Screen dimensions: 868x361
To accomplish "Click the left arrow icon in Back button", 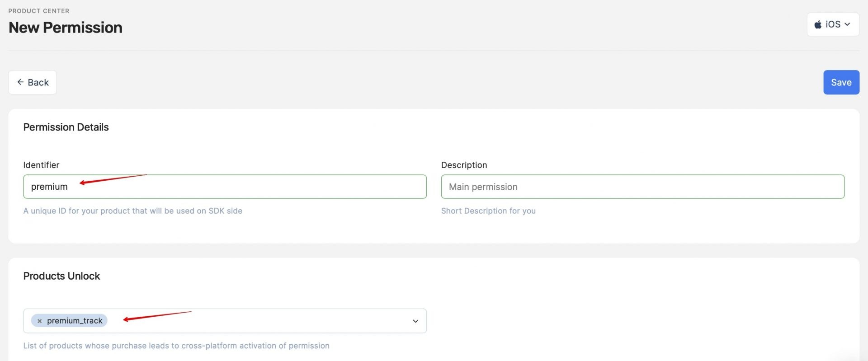I will tap(20, 82).
